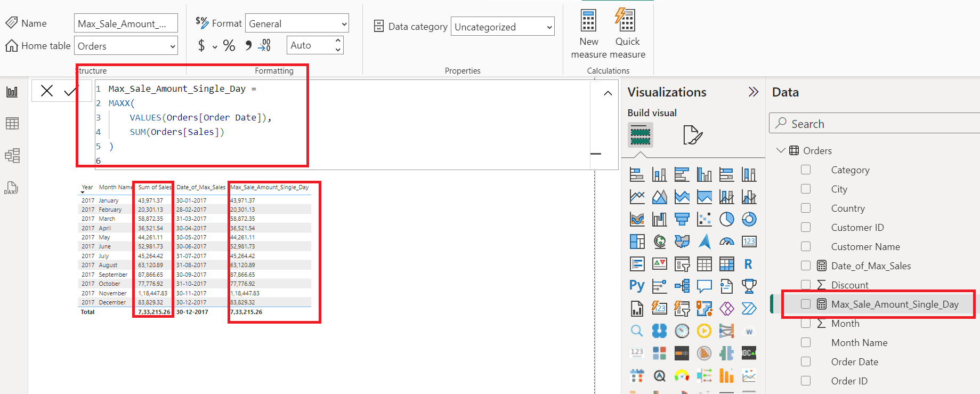Open DAX query view icon
The height and width of the screenshot is (394, 980).
click(x=12, y=188)
